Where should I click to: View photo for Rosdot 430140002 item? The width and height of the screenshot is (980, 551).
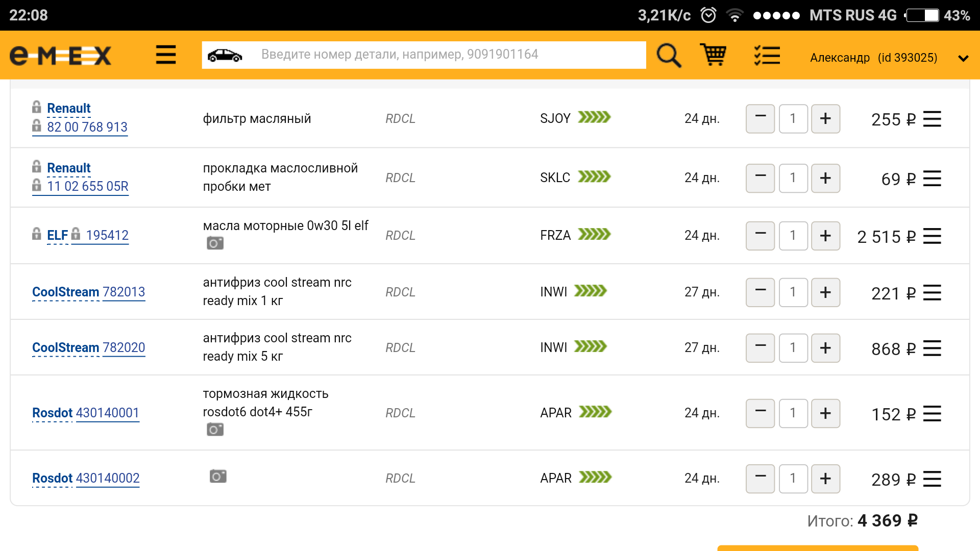(x=218, y=477)
